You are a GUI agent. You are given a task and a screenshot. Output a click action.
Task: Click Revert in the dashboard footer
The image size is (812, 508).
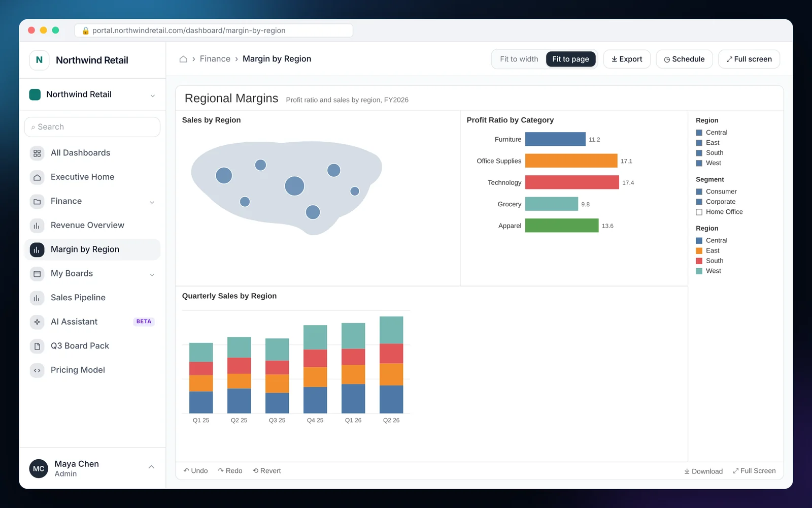267,471
